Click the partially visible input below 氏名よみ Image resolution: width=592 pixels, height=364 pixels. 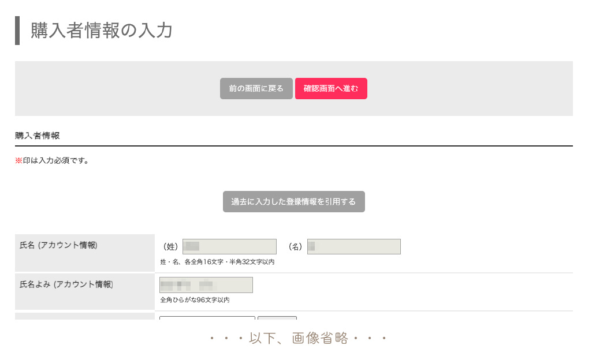pyautogui.click(x=207, y=317)
